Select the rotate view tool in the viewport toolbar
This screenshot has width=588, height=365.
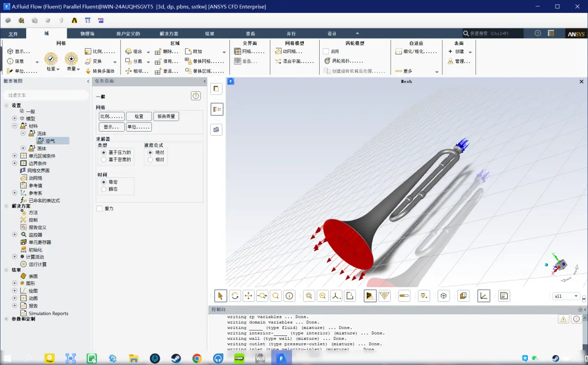(x=235, y=296)
